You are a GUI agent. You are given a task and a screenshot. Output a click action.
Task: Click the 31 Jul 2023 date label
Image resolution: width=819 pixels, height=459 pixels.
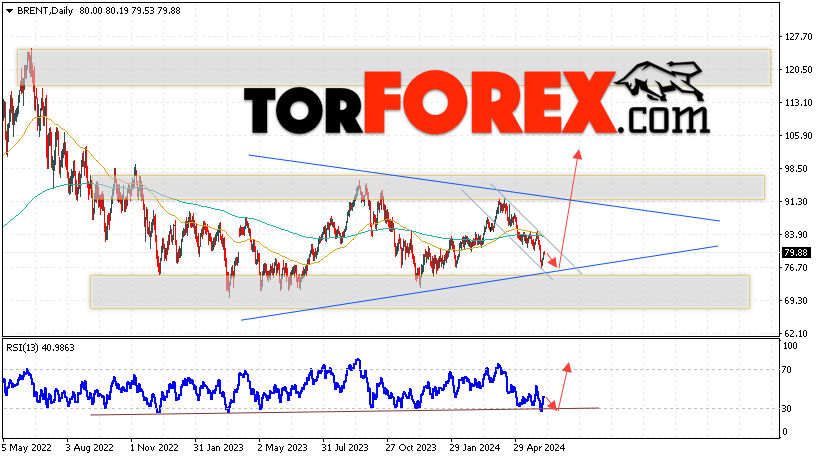(x=345, y=448)
